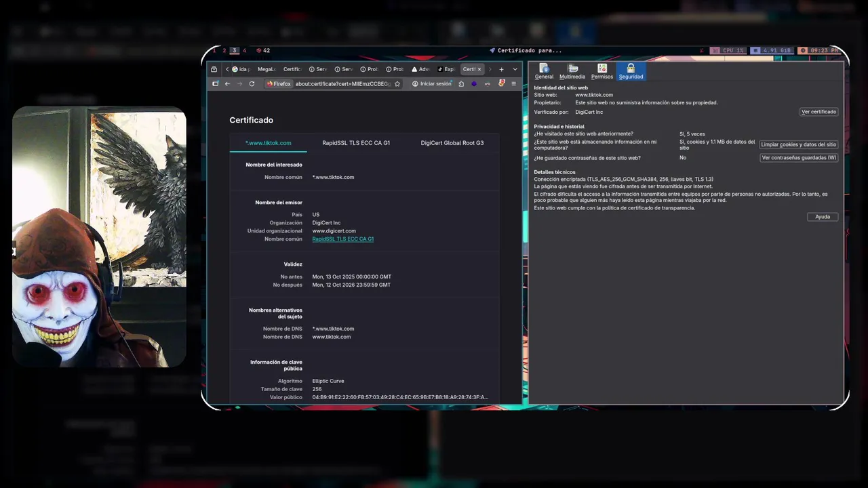Toggle the Firefox sidebar icon
Image resolution: width=868 pixels, height=488 pixels.
click(x=216, y=84)
